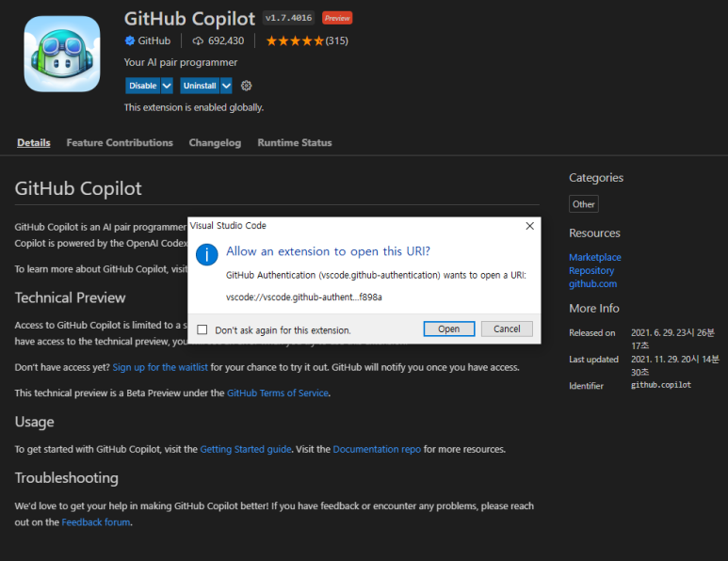The image size is (728, 561).
Task: Click Open in the URI dialog
Action: tap(449, 329)
